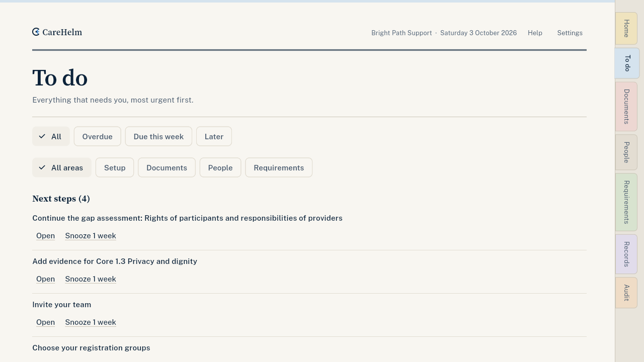Open the Audit side tab

[x=626, y=293]
